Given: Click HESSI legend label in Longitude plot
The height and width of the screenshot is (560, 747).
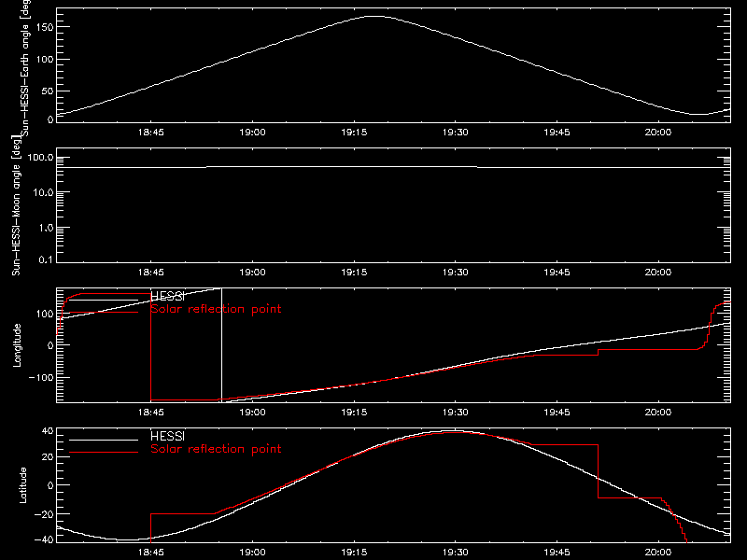Looking at the screenshot, I should (167, 297).
